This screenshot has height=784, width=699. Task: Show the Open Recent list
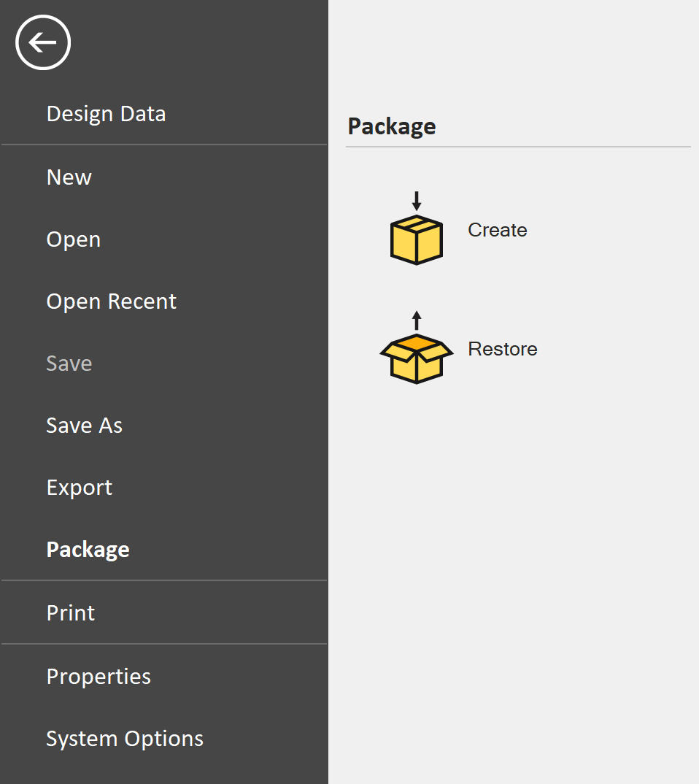click(x=111, y=301)
